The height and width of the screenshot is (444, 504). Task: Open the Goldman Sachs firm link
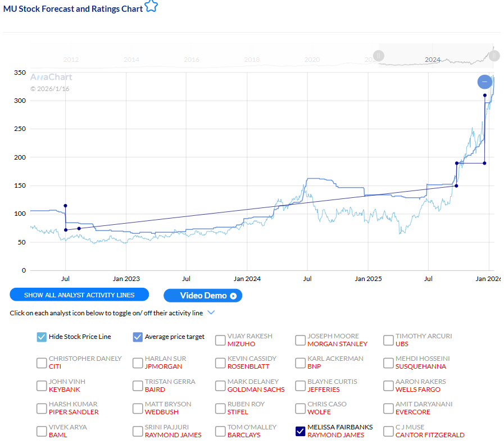(x=256, y=389)
